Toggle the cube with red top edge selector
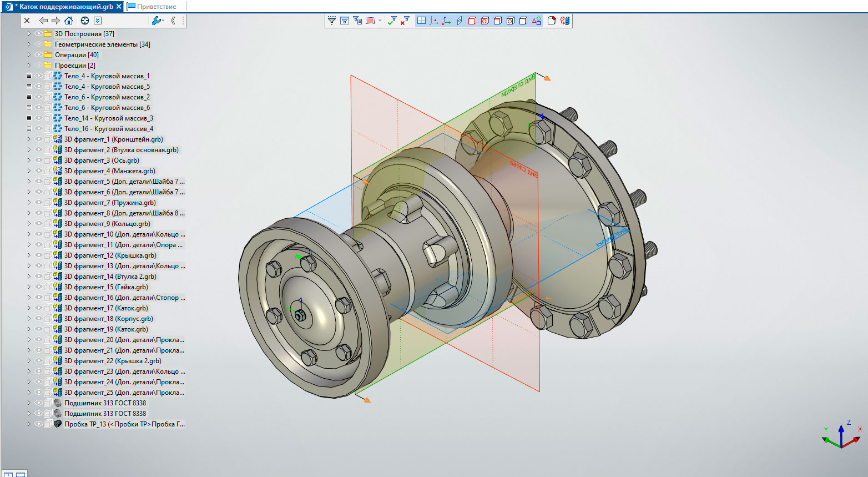The height and width of the screenshot is (477, 868). tap(498, 21)
